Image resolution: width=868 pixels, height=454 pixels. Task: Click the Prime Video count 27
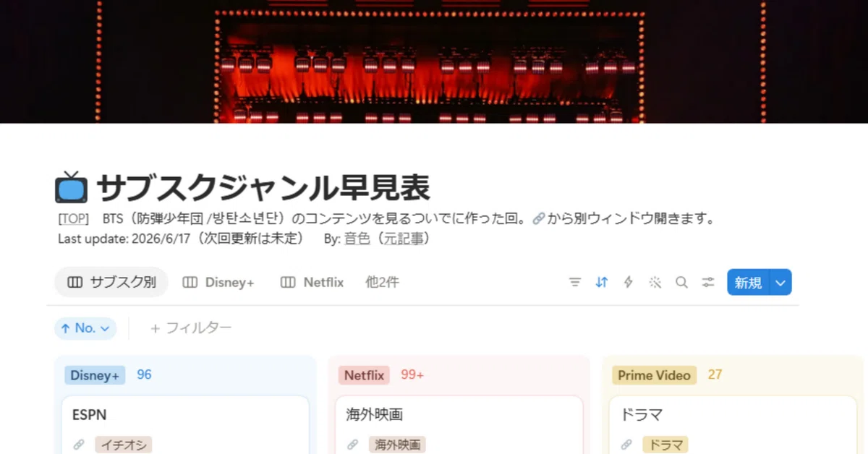[x=715, y=374]
